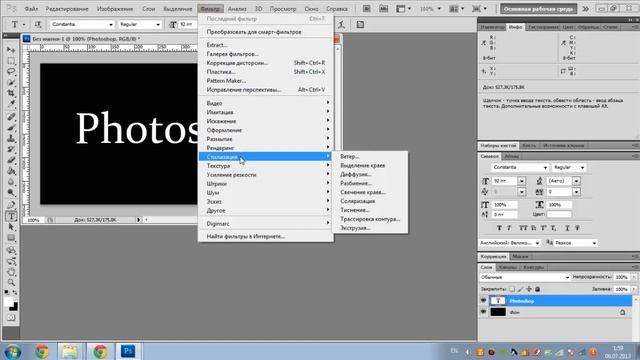Select the Pen tool
This screenshot has height=360, width=640.
click(11, 204)
